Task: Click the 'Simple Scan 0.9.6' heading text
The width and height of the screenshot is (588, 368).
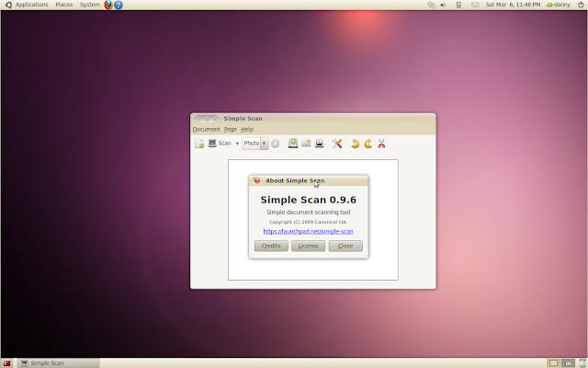Action: click(x=309, y=200)
